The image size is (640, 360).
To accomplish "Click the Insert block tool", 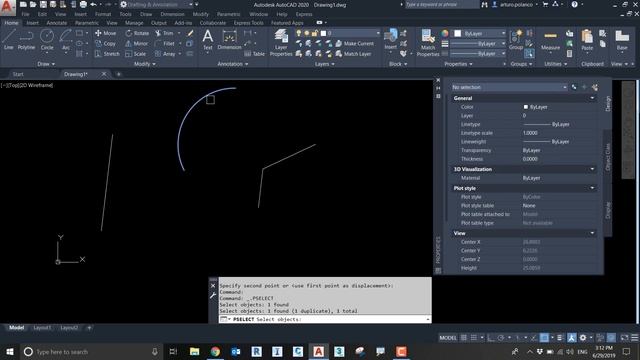I will click(x=391, y=40).
